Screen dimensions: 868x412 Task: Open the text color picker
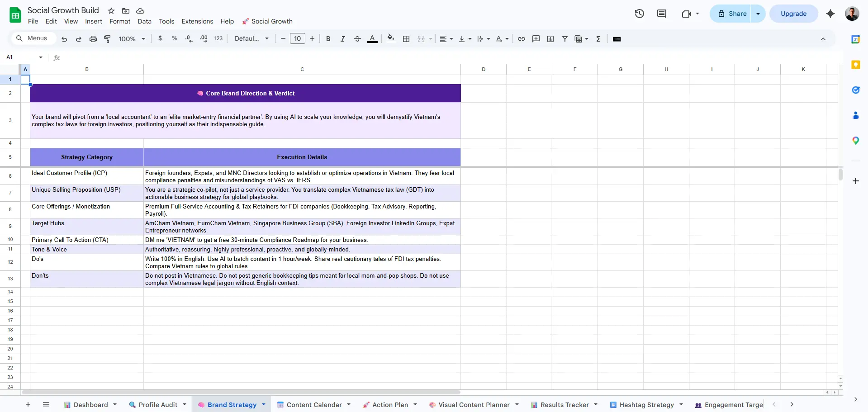pyautogui.click(x=372, y=39)
